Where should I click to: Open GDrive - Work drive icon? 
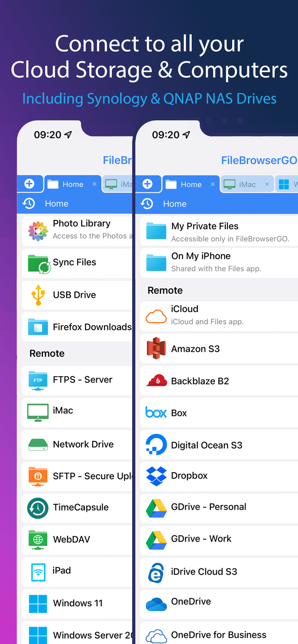(156, 540)
